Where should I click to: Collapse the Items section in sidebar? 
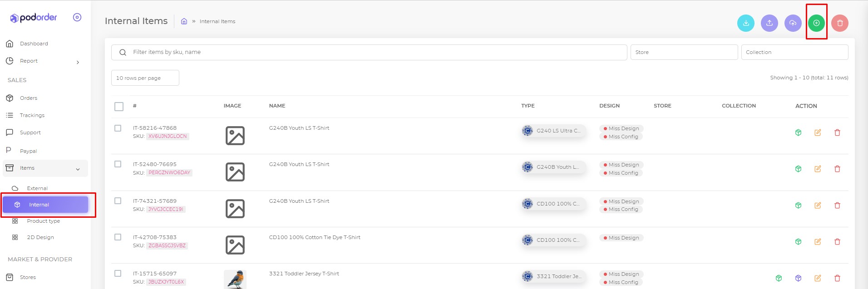[78, 169]
